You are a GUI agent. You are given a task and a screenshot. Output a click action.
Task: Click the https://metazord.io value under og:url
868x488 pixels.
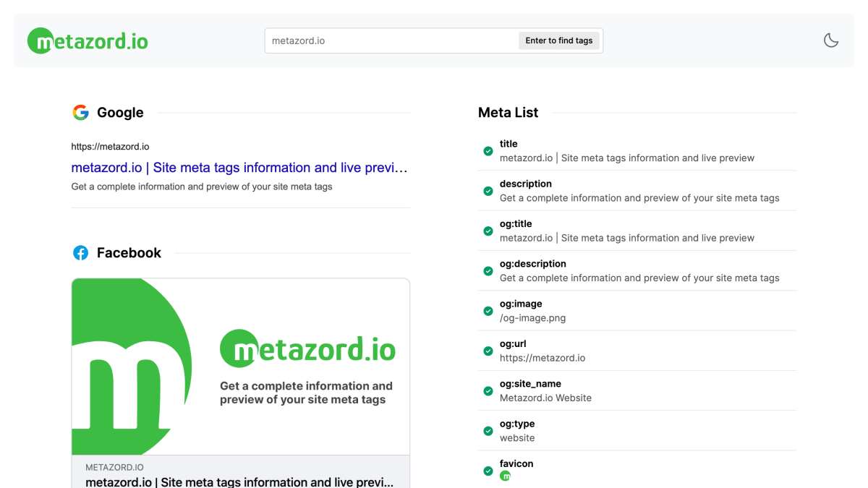(x=542, y=358)
